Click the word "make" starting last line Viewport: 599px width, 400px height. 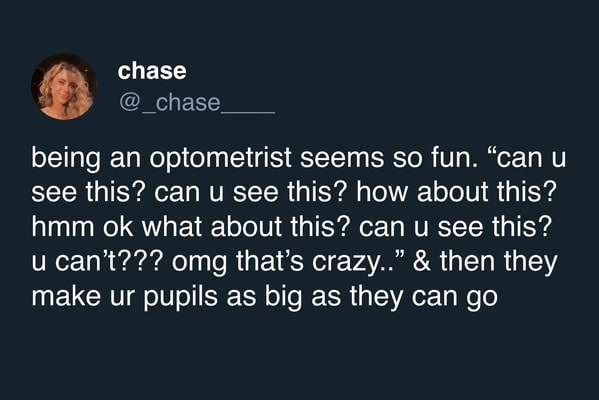(x=66, y=296)
